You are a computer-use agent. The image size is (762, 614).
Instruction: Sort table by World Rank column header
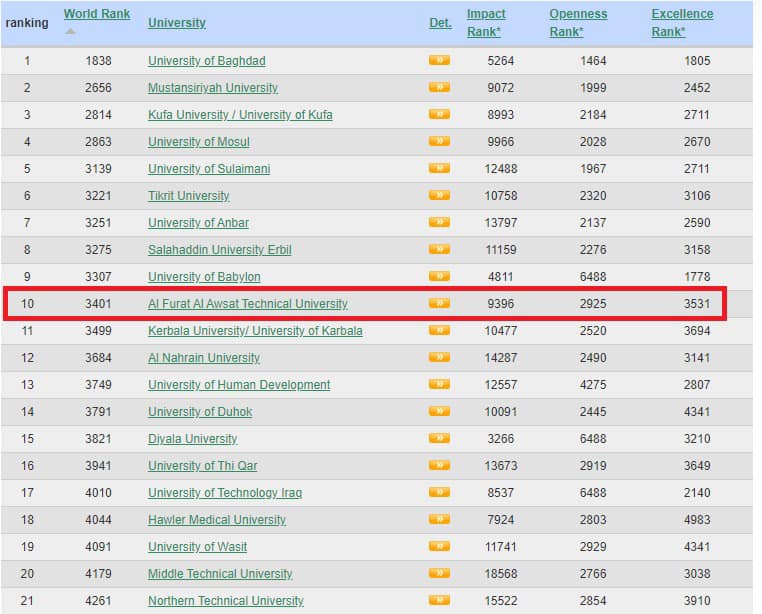click(96, 14)
